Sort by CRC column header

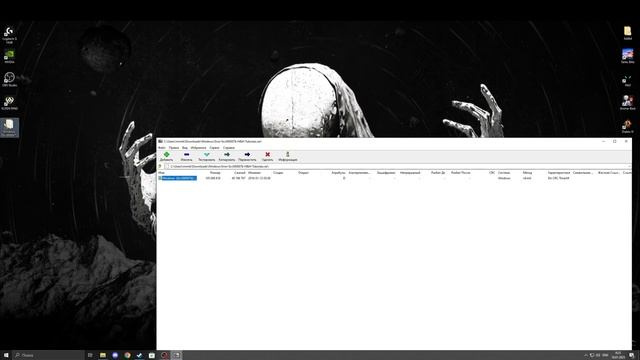(x=492, y=173)
